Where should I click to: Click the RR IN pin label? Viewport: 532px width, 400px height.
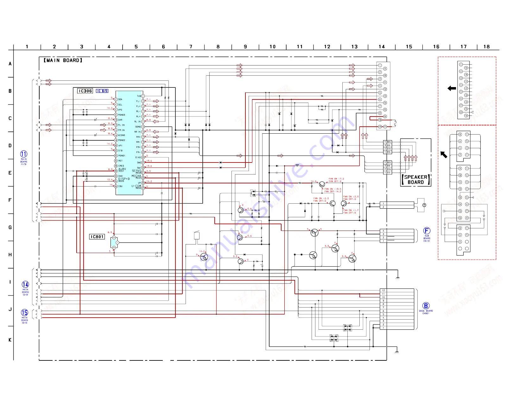point(137,132)
